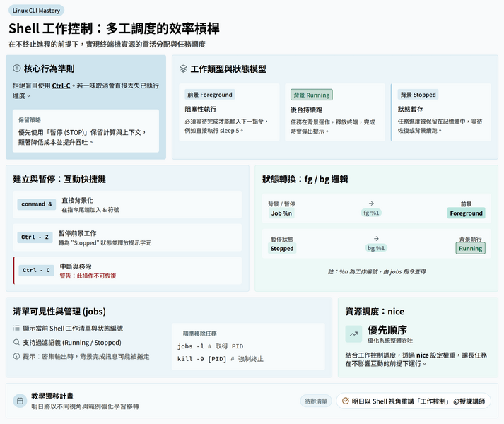Click the Job %n chip
This screenshot has width=504, height=424.
tap(281, 213)
